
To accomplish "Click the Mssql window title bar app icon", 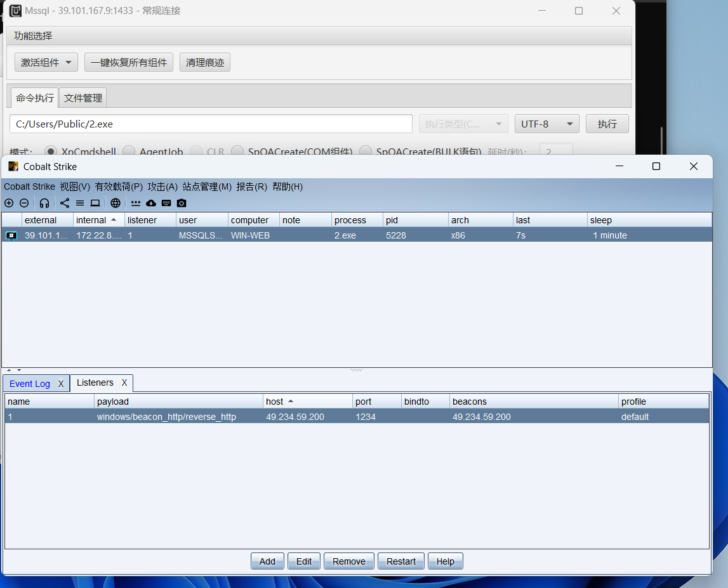I will click(x=15, y=11).
